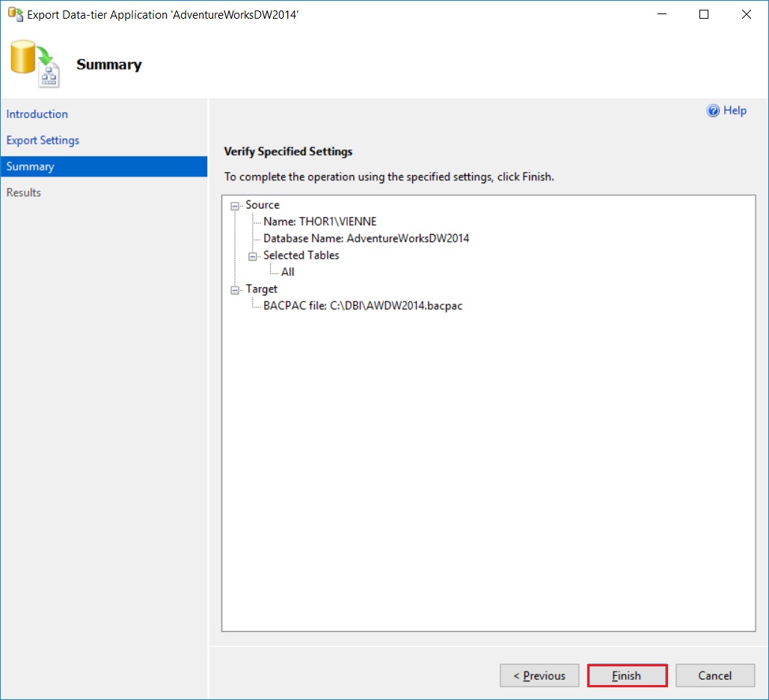The width and height of the screenshot is (769, 700).
Task: Go back with the Previous button
Action: [539, 675]
